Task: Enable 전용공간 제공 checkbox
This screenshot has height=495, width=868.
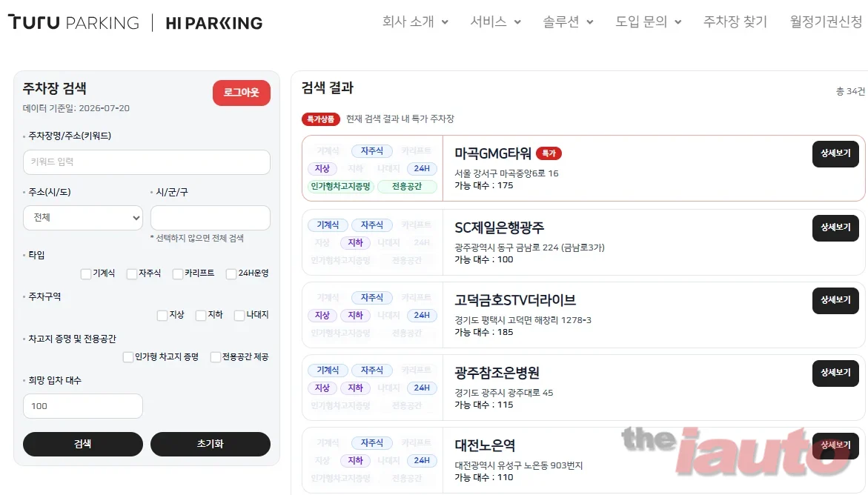Action: (216, 357)
